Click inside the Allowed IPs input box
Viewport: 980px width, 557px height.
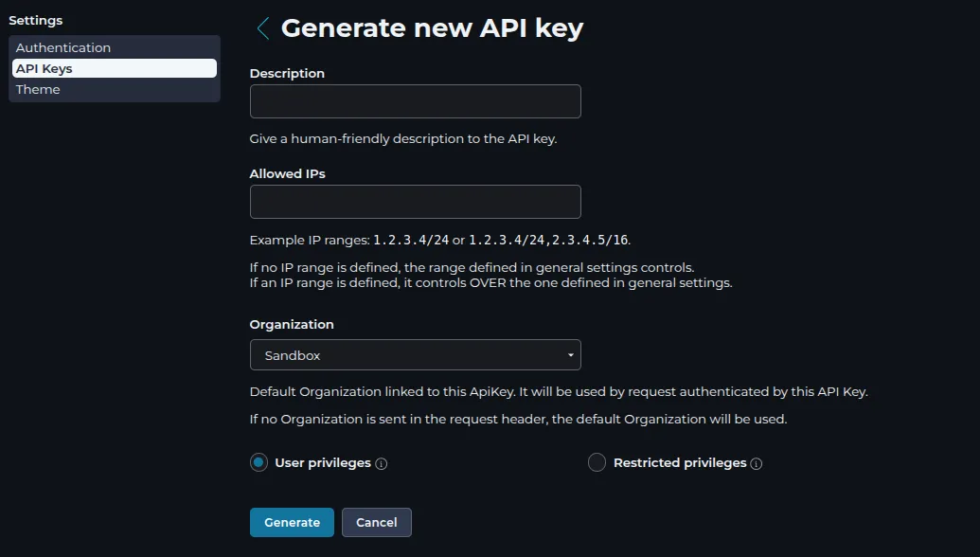coord(415,202)
